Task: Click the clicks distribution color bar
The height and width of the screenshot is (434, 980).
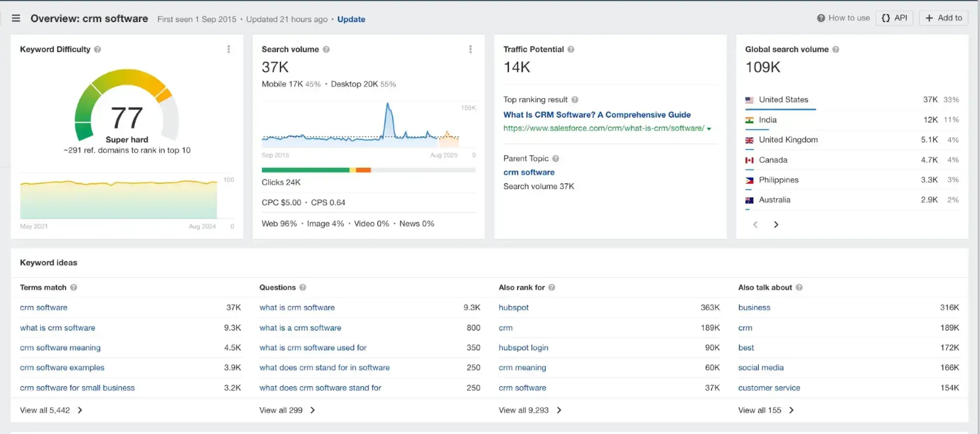Action: coord(367,170)
